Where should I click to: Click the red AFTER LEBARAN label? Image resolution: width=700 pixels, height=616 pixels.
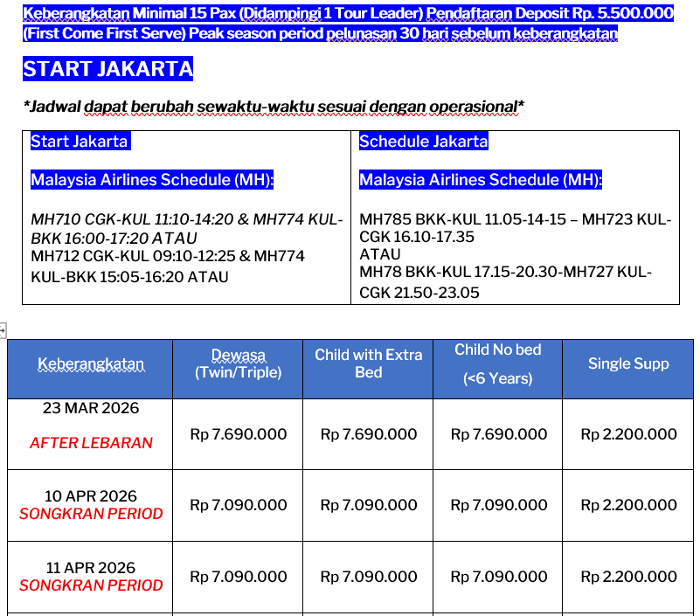pyautogui.click(x=91, y=443)
